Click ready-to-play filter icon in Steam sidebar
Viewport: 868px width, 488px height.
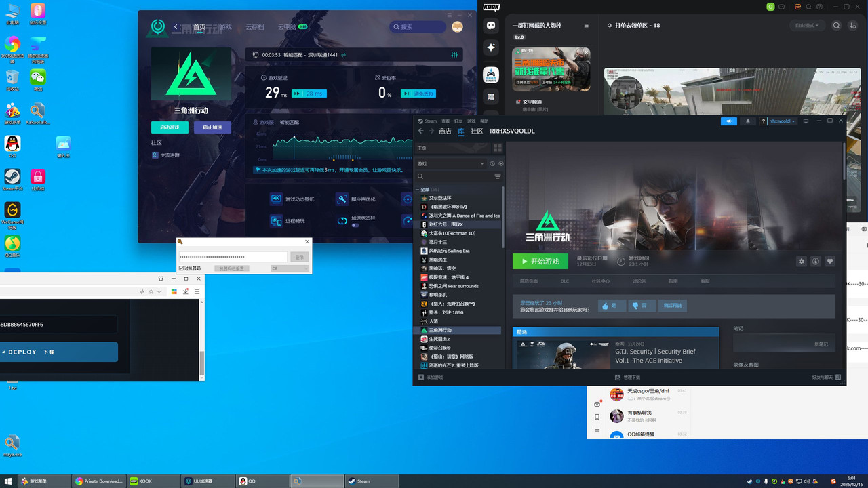pyautogui.click(x=501, y=163)
